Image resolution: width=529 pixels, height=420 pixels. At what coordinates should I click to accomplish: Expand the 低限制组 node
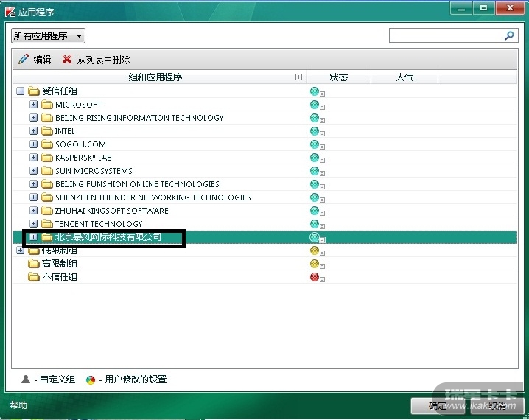click(x=20, y=251)
